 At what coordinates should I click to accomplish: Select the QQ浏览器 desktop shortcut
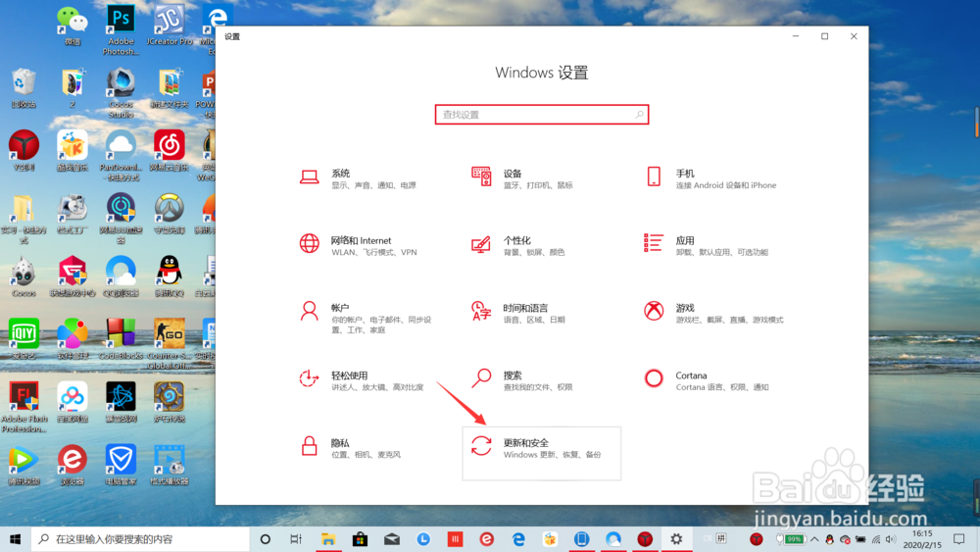(x=121, y=276)
